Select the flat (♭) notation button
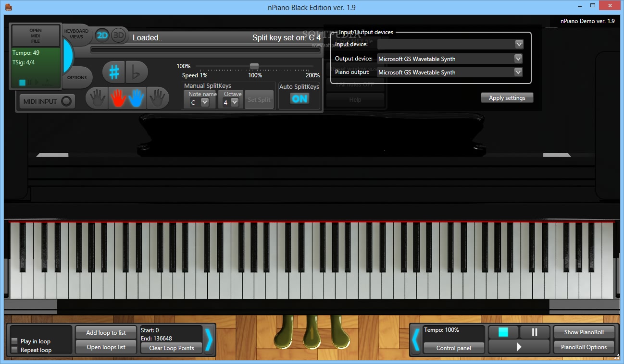The width and height of the screenshot is (624, 364). (x=137, y=72)
